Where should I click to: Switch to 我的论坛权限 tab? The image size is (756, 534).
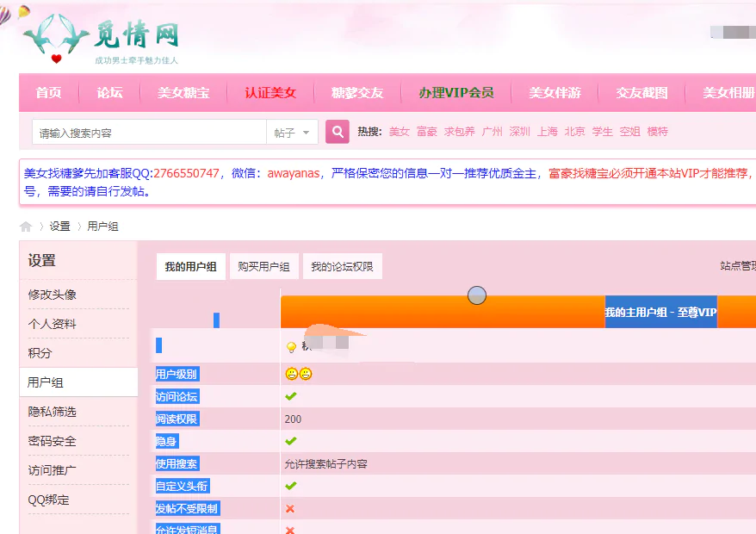[343, 266]
